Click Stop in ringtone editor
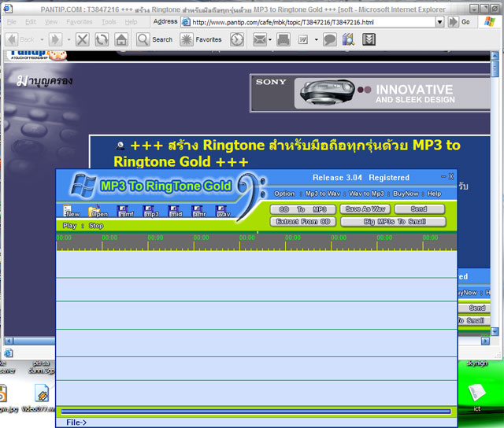The image size is (504, 428). [96, 226]
